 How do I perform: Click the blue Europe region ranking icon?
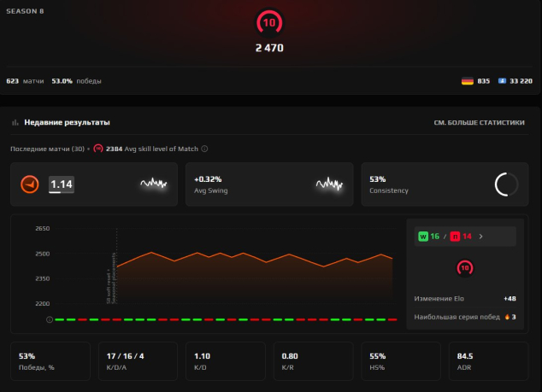pyautogui.click(x=502, y=81)
